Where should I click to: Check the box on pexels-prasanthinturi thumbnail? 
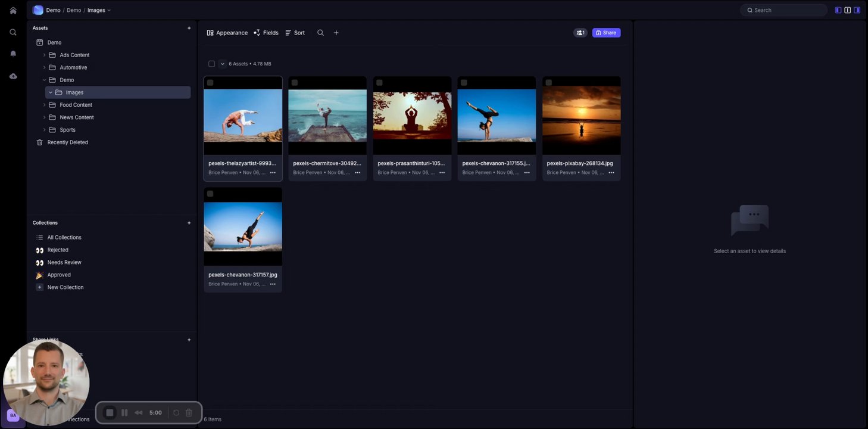[379, 83]
